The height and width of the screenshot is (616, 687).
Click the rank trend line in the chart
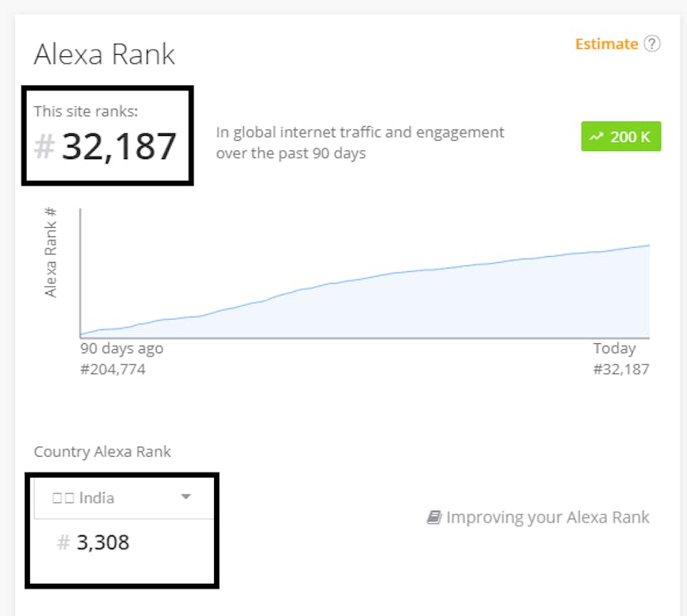point(365,279)
